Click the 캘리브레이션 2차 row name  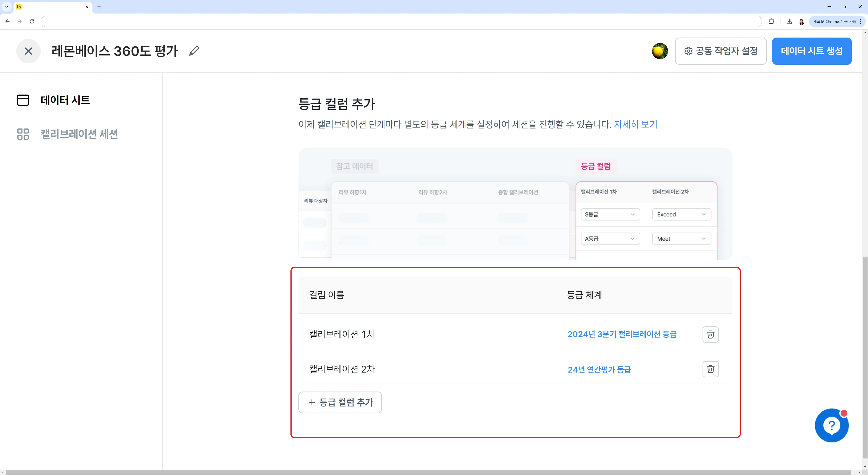click(x=342, y=369)
